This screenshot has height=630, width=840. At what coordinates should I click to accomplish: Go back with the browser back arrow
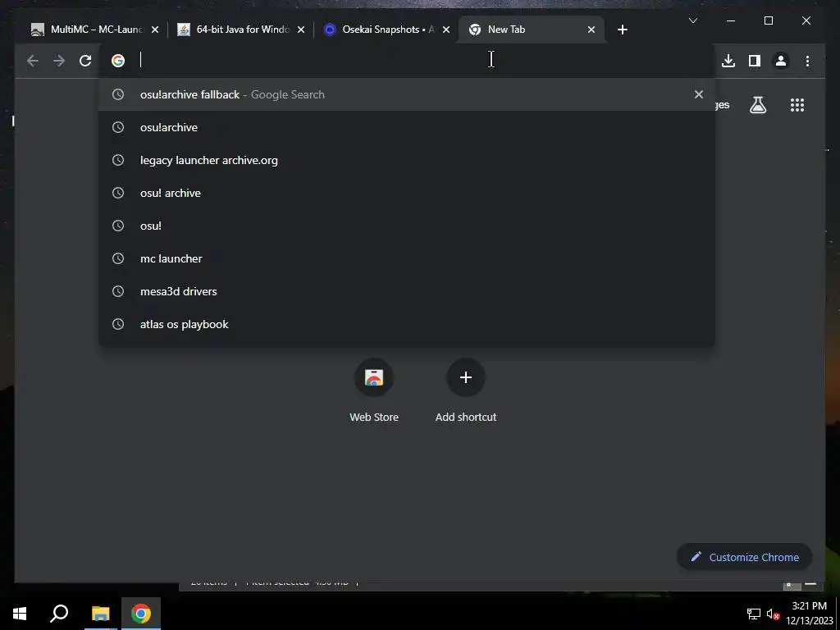pyautogui.click(x=33, y=61)
